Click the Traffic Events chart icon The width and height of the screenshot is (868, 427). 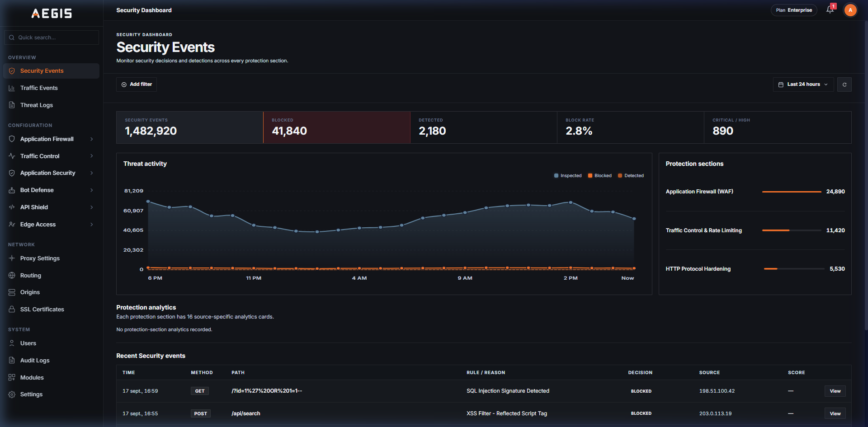[x=12, y=88]
